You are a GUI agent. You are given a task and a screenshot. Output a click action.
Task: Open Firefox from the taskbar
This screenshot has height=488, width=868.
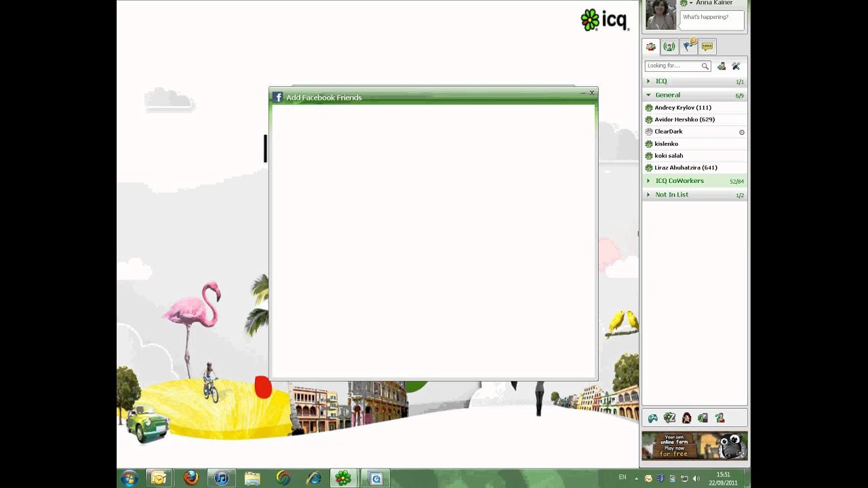(191, 478)
